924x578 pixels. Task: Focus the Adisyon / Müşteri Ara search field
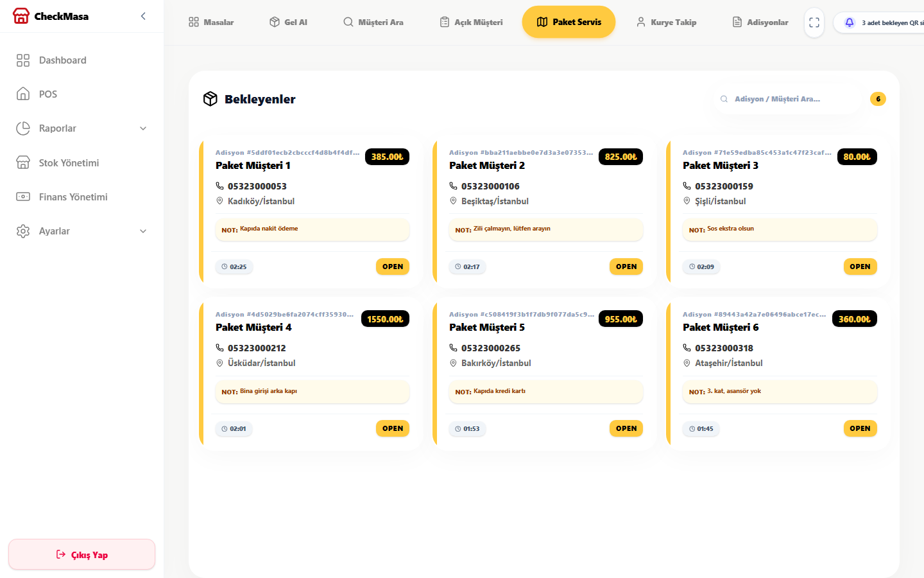(x=786, y=99)
